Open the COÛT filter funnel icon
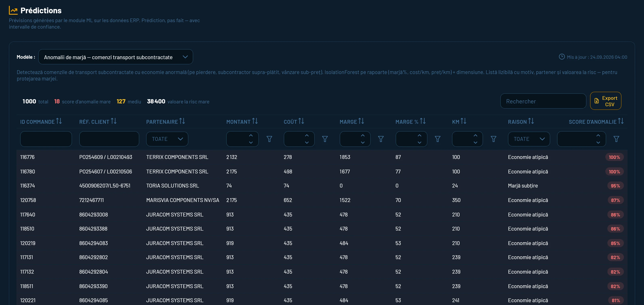The image size is (644, 305). tap(325, 139)
